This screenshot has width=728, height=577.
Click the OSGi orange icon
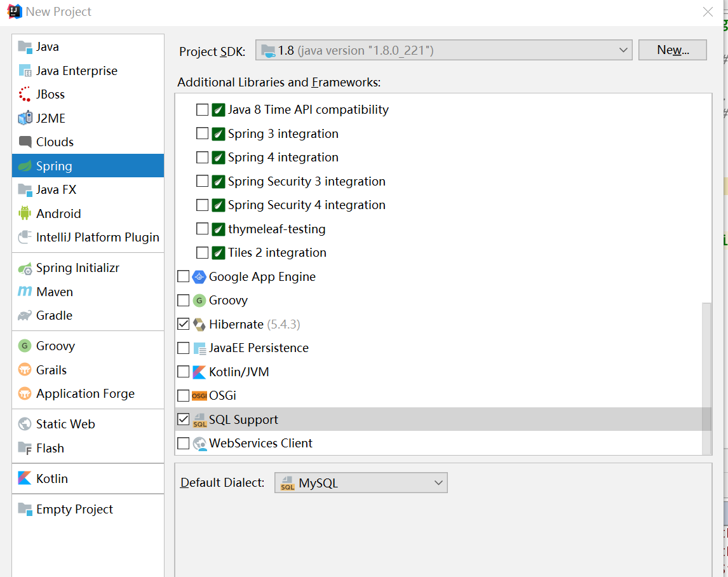coord(199,396)
